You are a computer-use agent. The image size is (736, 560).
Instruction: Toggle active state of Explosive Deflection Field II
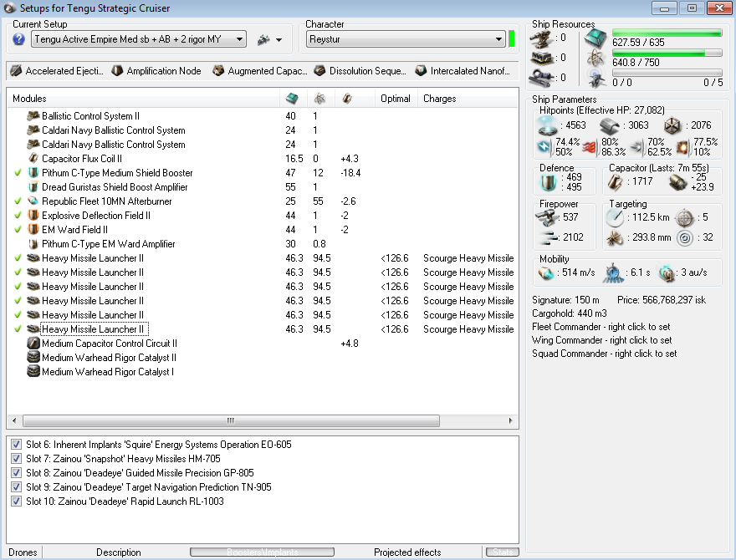(18, 216)
